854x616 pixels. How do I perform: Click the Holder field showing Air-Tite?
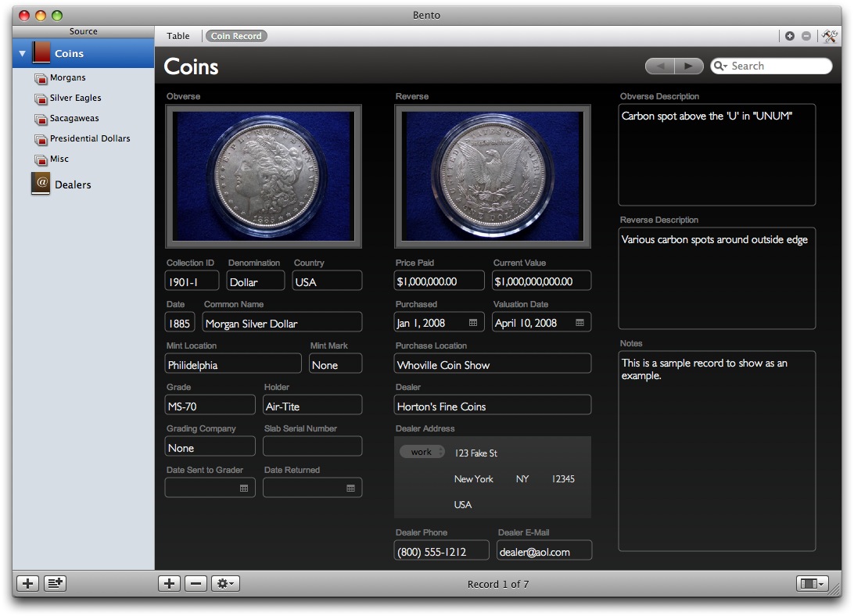pyautogui.click(x=313, y=405)
